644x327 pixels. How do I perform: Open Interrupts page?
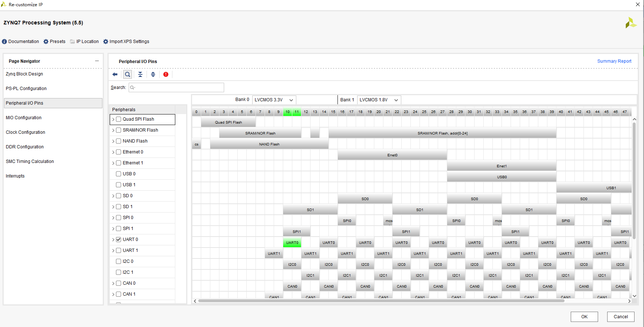tap(15, 176)
